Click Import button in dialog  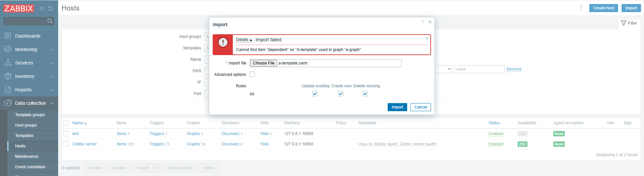click(x=397, y=107)
